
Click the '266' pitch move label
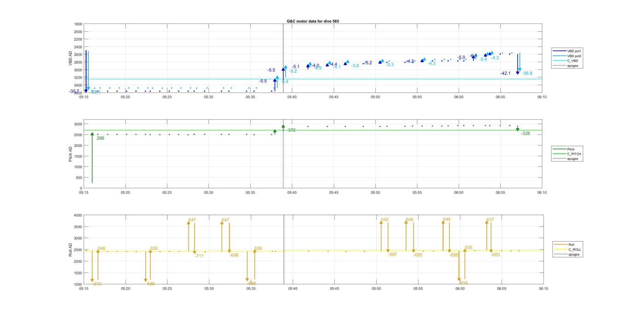tap(100, 138)
